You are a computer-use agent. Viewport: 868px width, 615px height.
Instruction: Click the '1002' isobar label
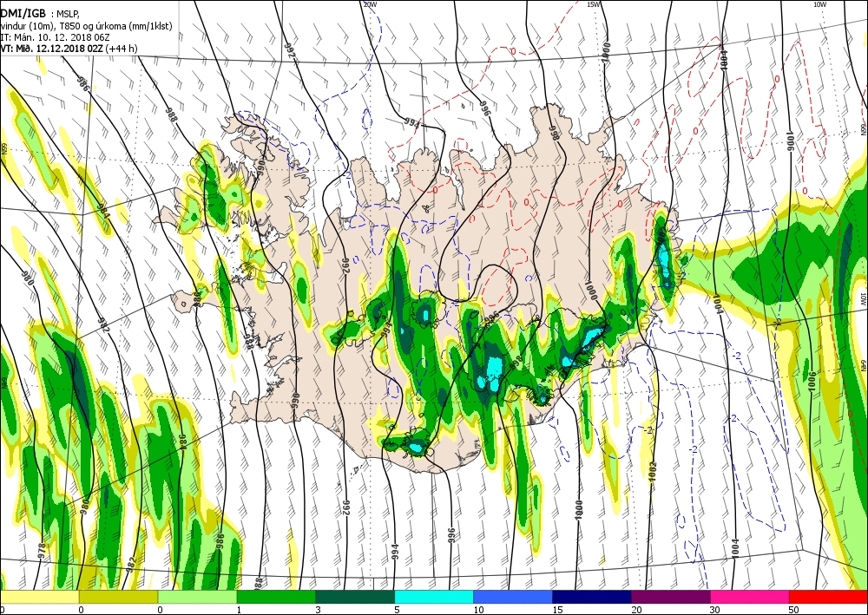click(x=652, y=474)
